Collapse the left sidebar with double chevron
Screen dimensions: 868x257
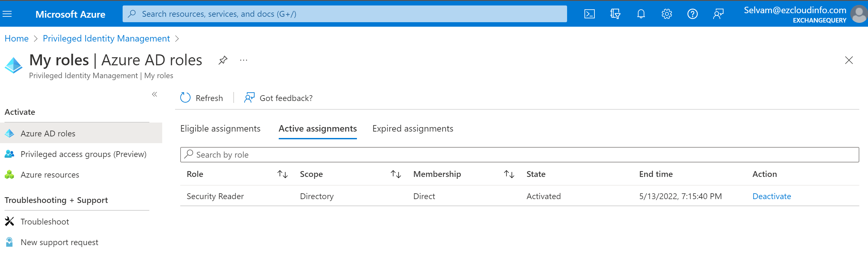pos(154,94)
